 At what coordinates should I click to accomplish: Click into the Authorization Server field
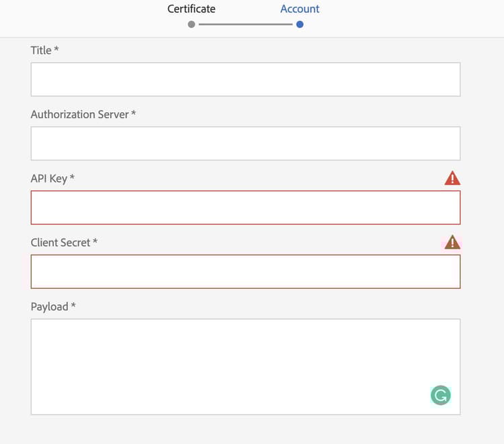(x=245, y=143)
